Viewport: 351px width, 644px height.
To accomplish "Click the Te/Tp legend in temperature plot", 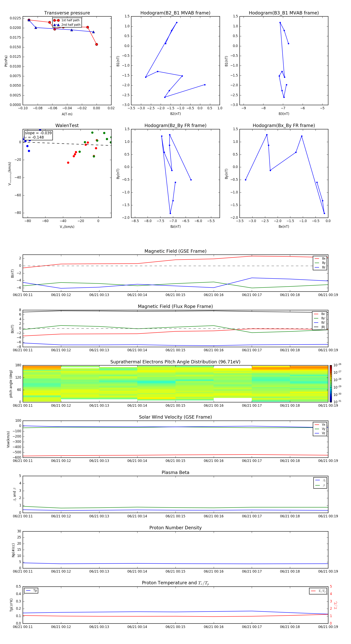I will point(318,591).
